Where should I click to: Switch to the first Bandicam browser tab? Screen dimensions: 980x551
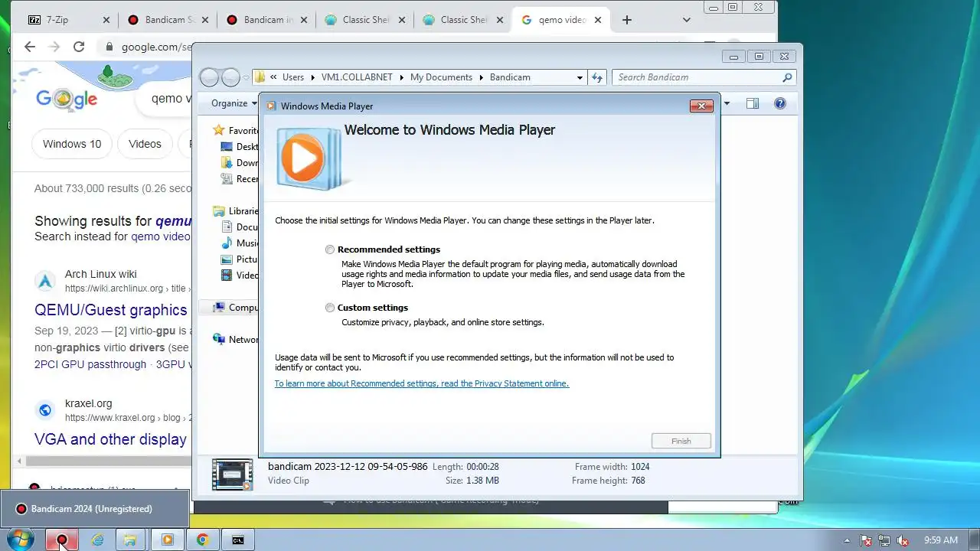coord(168,20)
